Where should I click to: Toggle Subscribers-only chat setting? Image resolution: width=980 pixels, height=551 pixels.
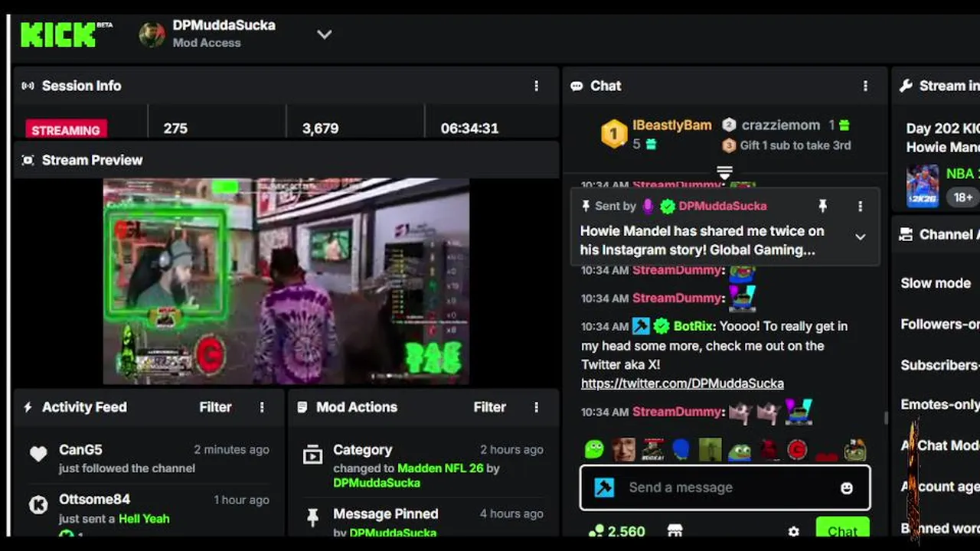pos(940,365)
